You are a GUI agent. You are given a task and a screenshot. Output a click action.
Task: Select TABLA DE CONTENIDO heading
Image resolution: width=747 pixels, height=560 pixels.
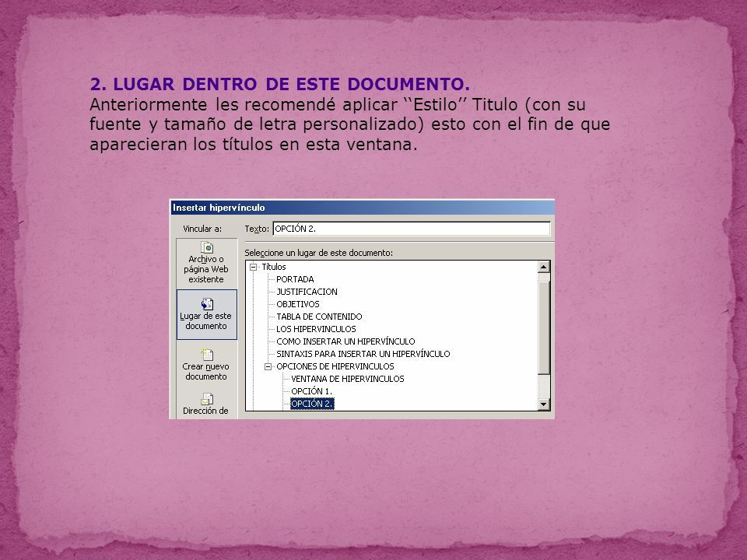point(319,317)
